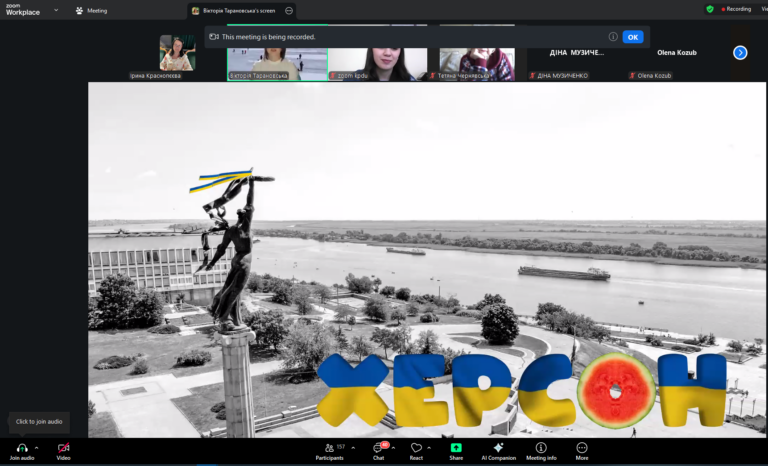Screen dimensions: 768x466
Task: Click the info icon in recording banner
Action: (613, 37)
